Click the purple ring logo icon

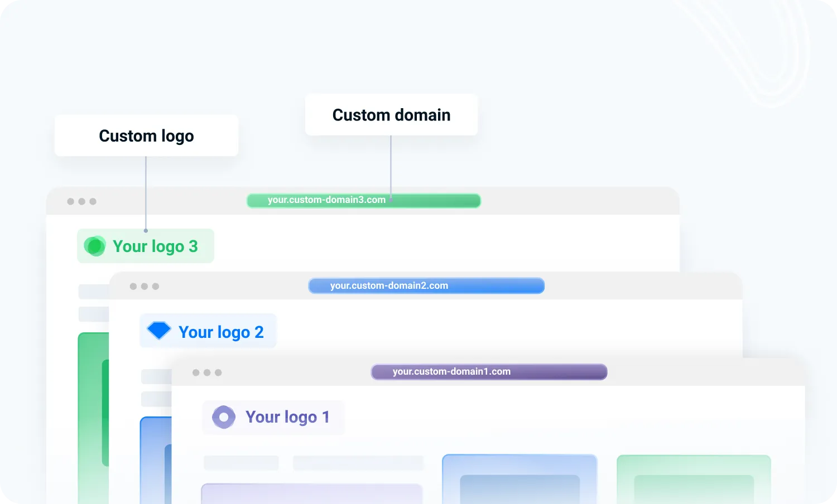coord(224,417)
